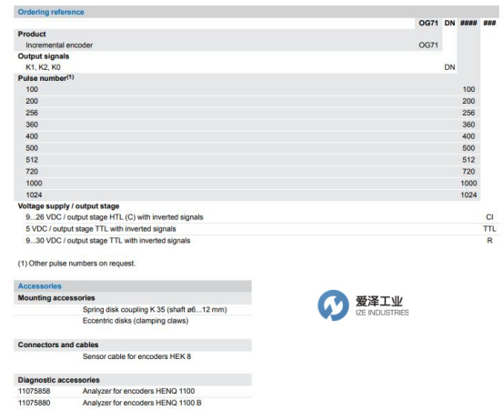Viewport: 504px width, 420px height.
Task: Click the Ordering reference section header
Action: coord(51,12)
